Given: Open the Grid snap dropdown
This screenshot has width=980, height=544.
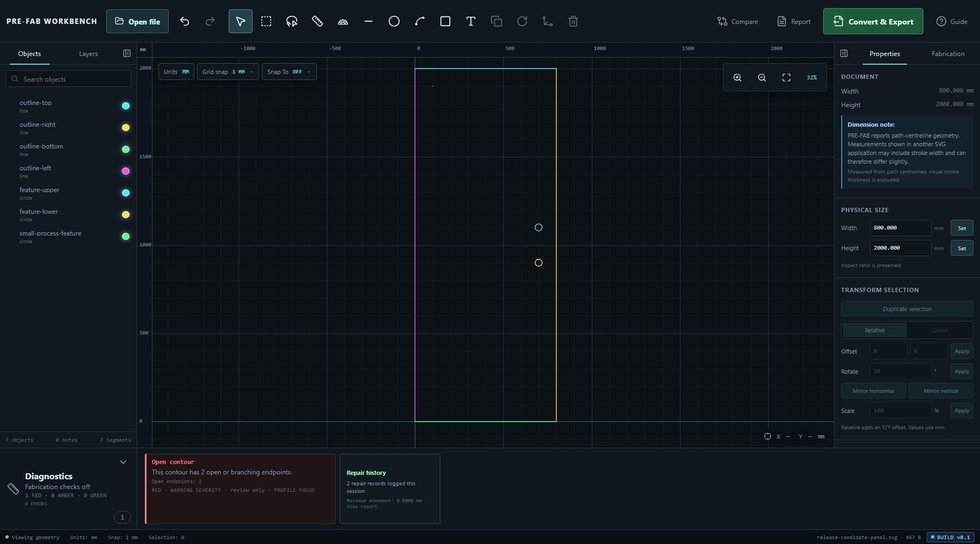Looking at the screenshot, I should [x=228, y=72].
